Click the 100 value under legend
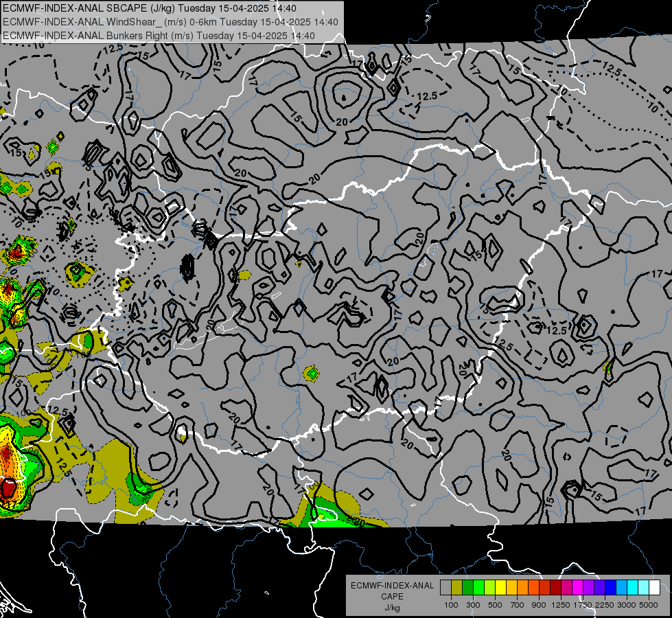The width and height of the screenshot is (672, 618). click(x=451, y=605)
